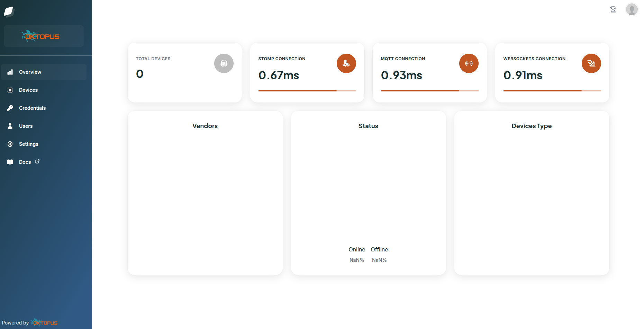Screen dimensions: 644x329
Task: Click the Overview bar chart icon
Action: [10, 72]
